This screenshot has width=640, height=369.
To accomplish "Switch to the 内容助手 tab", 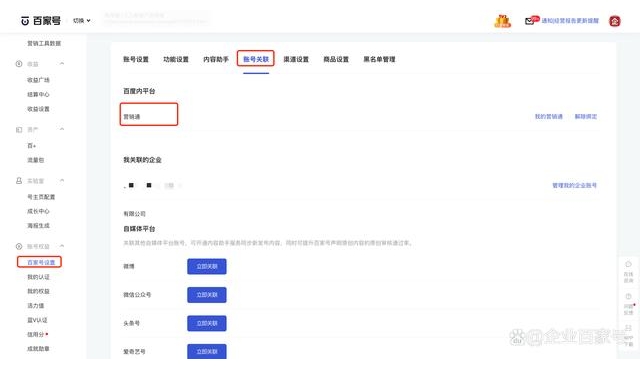I will 216,59.
